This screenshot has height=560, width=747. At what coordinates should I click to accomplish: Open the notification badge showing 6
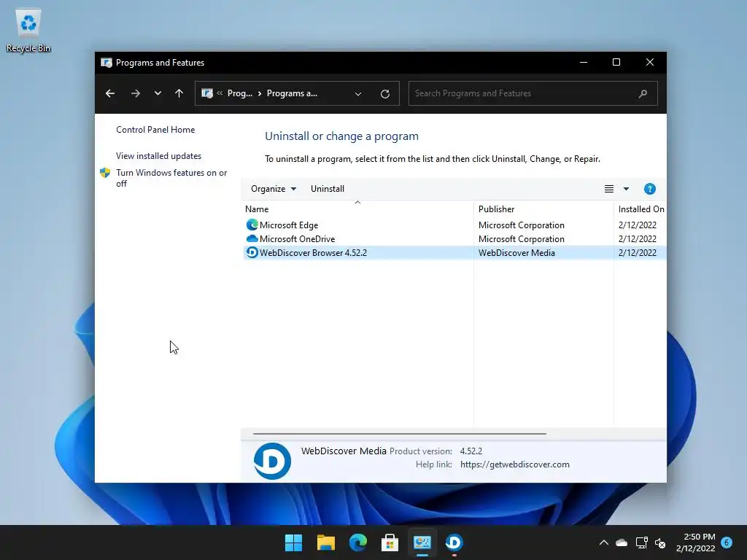[727, 542]
